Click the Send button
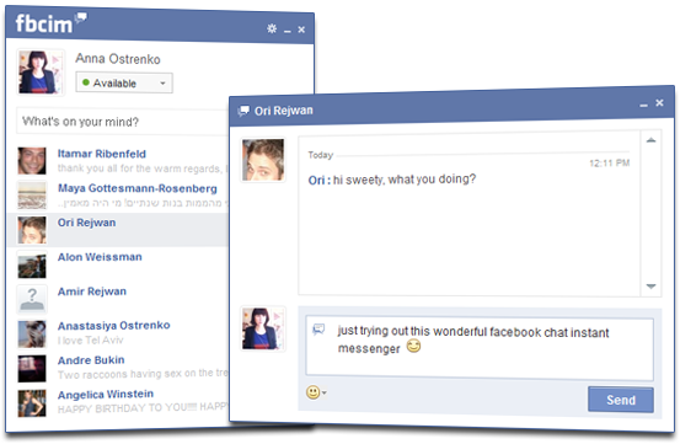This screenshot has width=680, height=444. (x=621, y=400)
